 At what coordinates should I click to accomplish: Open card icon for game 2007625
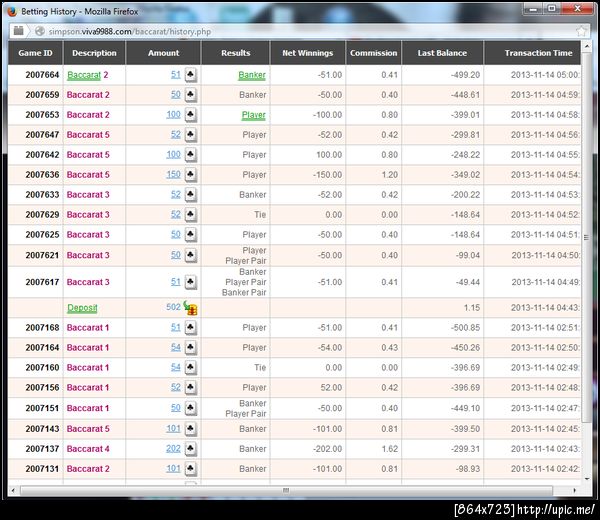coord(191,234)
